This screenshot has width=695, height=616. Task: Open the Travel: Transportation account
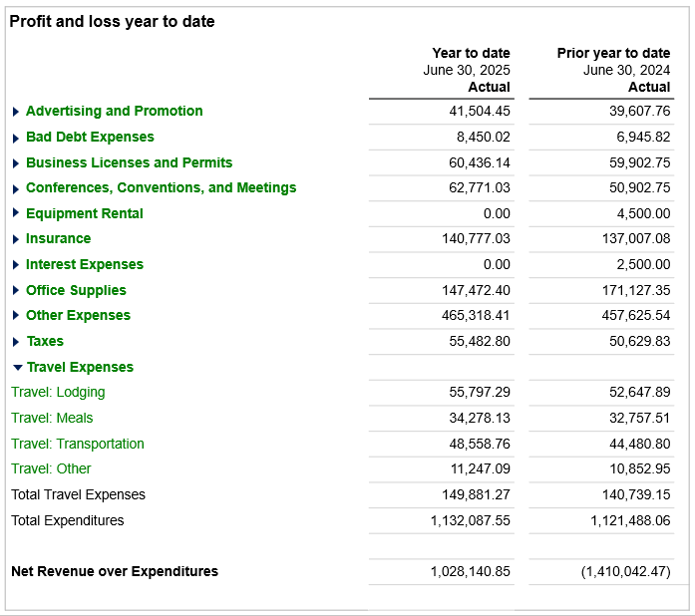[x=78, y=444]
